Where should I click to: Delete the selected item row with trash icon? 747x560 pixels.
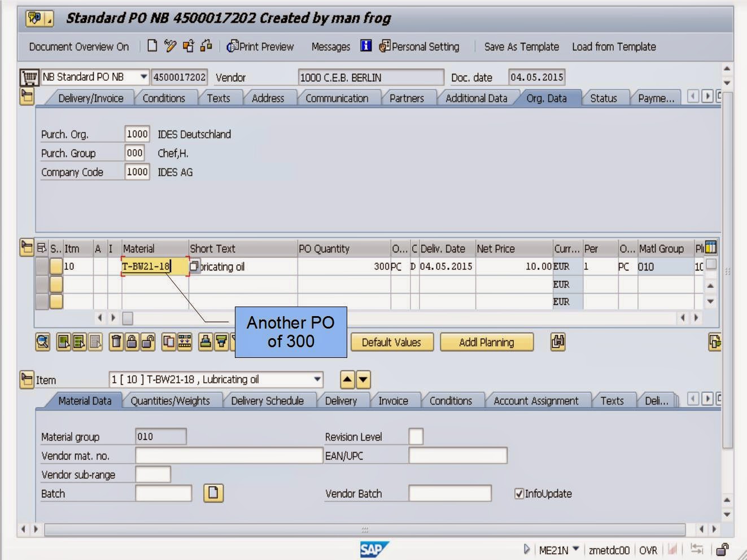click(x=117, y=342)
